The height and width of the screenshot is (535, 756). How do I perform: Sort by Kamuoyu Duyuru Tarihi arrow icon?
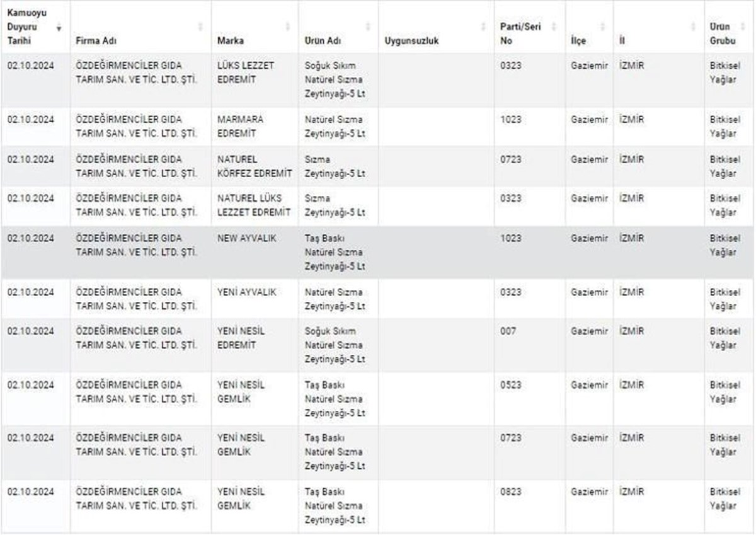point(59,27)
